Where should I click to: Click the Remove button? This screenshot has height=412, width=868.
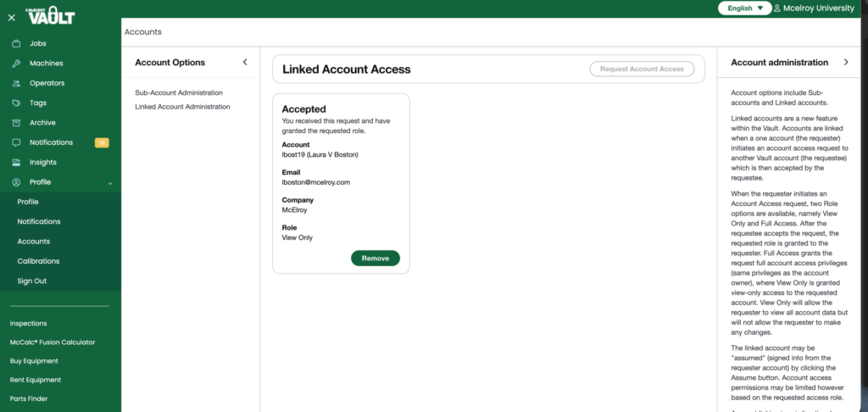point(376,258)
